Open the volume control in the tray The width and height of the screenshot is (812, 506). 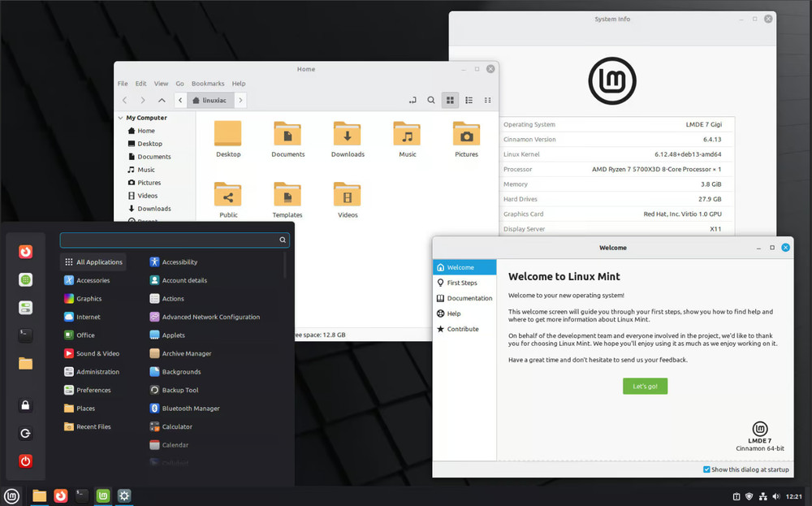[776, 495]
